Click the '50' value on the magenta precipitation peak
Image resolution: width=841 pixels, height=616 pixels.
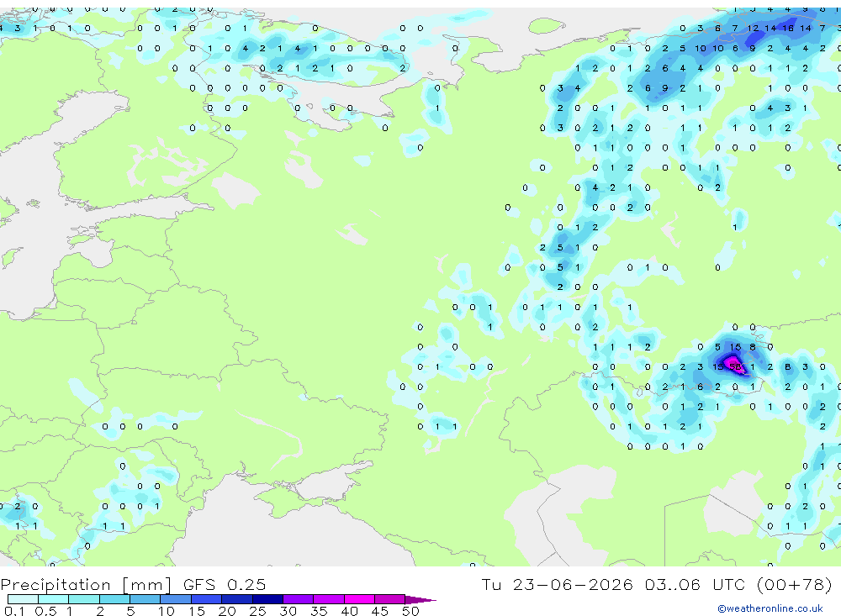(735, 367)
